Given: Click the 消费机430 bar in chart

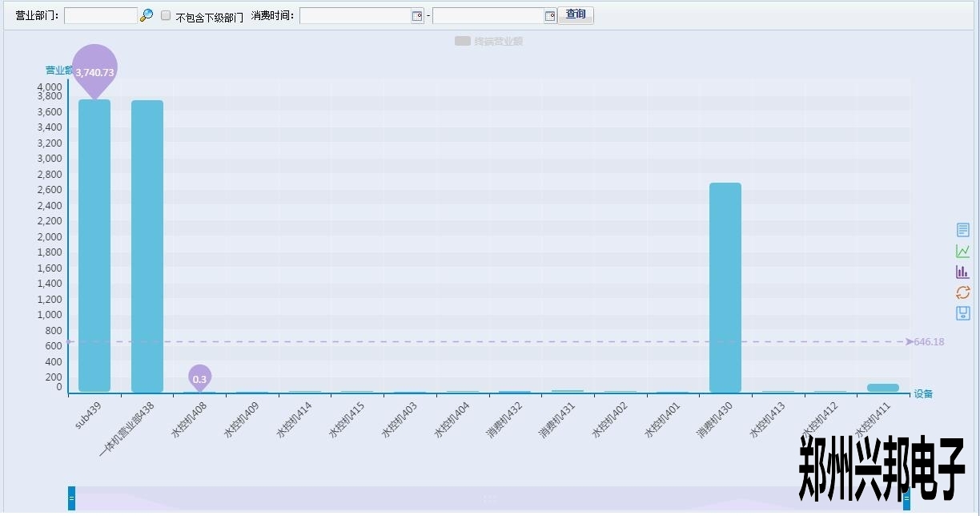Looking at the screenshot, I should point(725,287).
